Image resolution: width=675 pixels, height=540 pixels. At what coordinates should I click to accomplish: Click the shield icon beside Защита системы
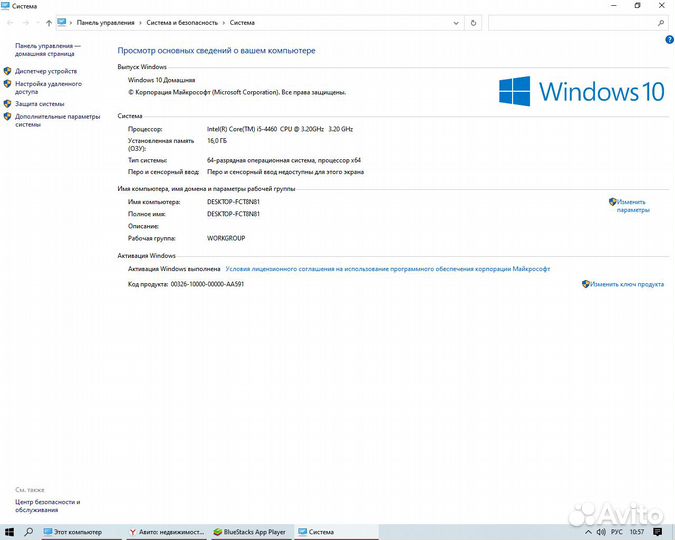point(7,104)
